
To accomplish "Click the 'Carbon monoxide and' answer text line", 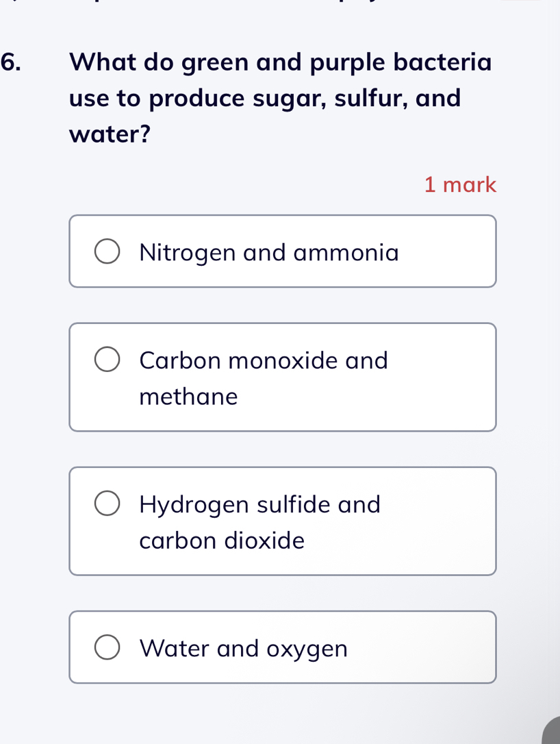I will [264, 360].
